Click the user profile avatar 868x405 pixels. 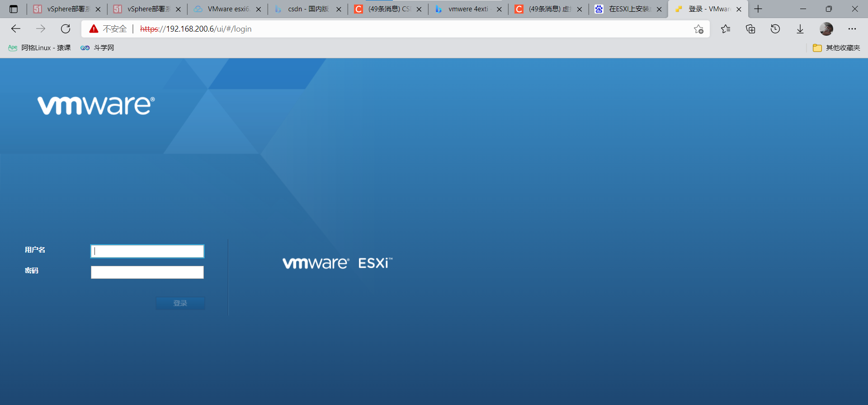click(826, 29)
